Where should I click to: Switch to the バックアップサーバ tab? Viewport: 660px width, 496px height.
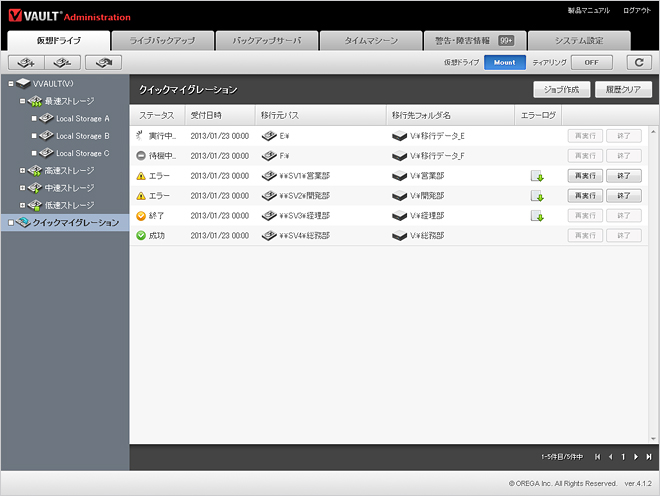tap(267, 41)
